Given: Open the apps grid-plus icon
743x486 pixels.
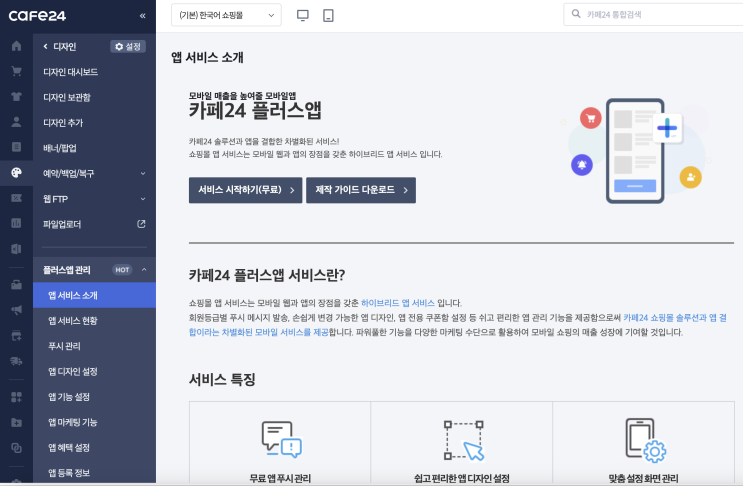Looking at the screenshot, I should click(16, 397).
